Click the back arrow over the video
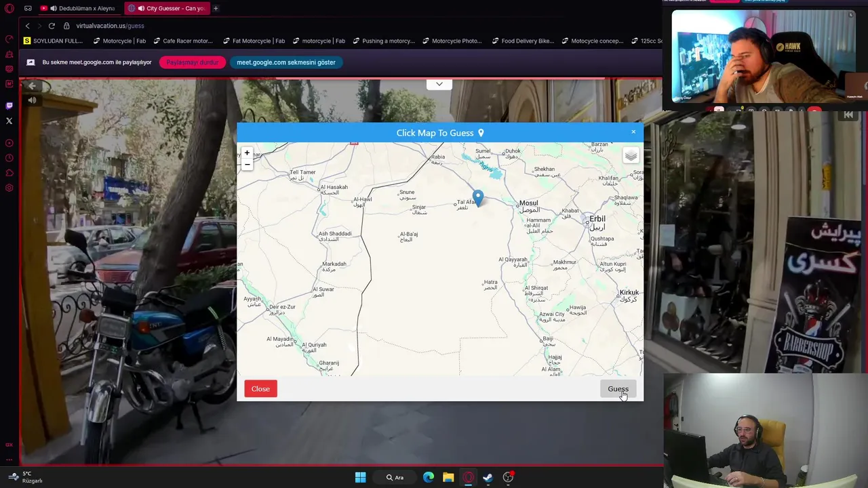This screenshot has width=868, height=488. point(32,86)
